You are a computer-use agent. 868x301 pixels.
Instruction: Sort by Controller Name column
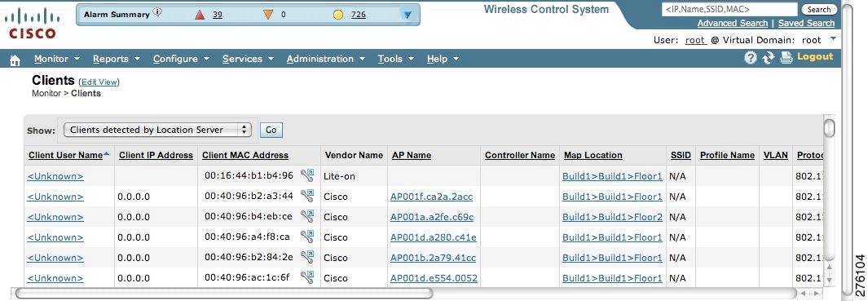(520, 156)
